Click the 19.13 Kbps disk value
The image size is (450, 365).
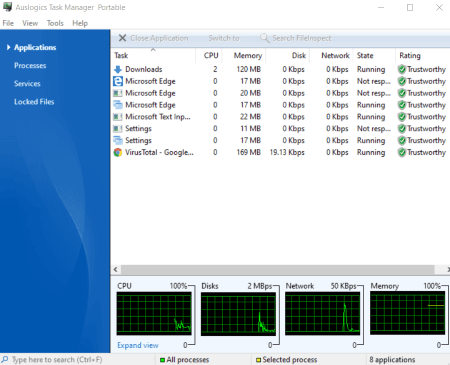coord(287,152)
